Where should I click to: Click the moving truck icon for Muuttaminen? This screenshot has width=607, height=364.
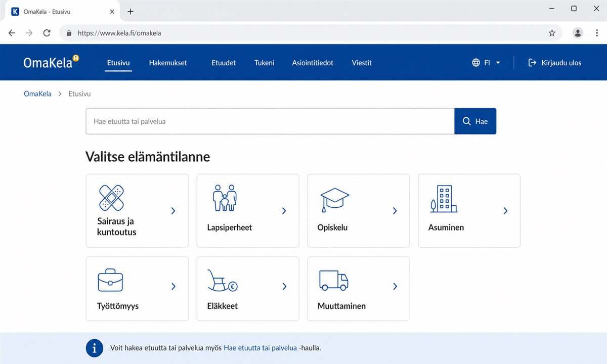point(334,281)
